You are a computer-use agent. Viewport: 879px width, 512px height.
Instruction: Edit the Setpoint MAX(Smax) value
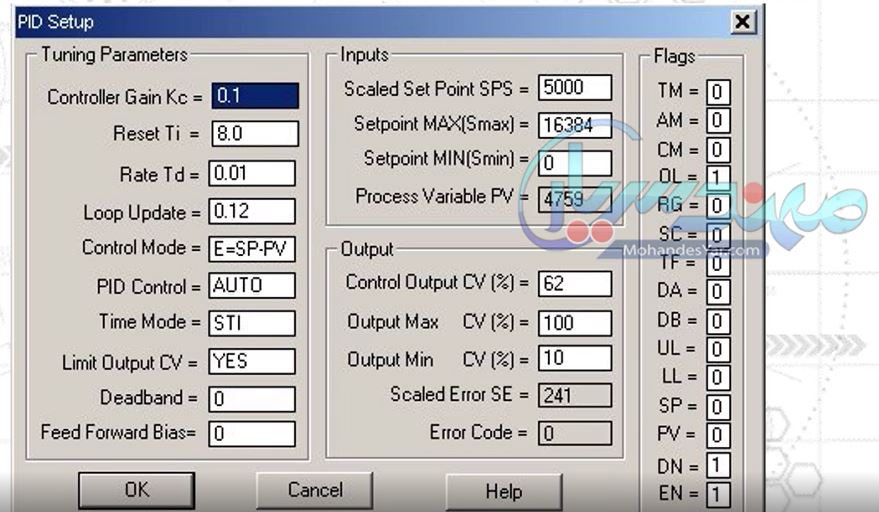click(x=574, y=125)
